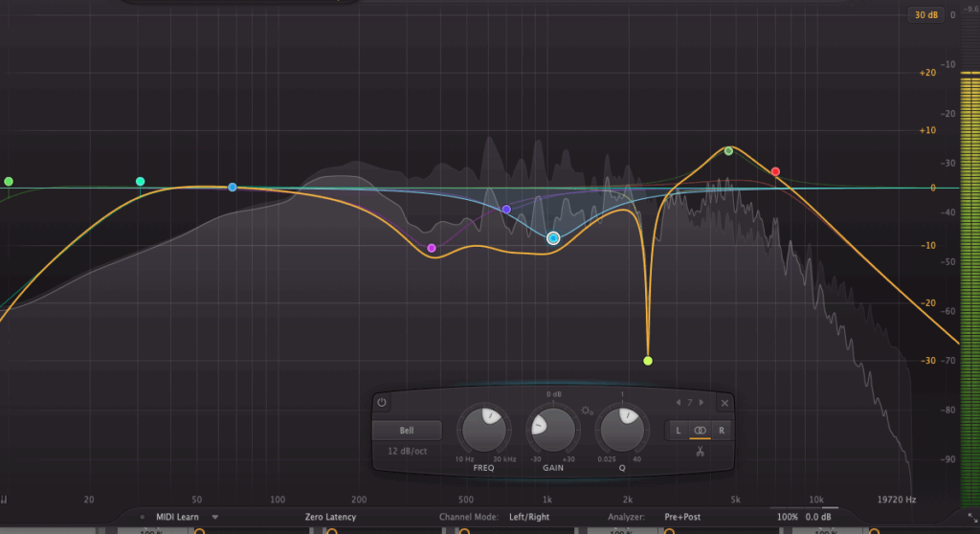Select the green peak band node near 5 kHz
This screenshot has width=980, height=534.
[x=728, y=150]
